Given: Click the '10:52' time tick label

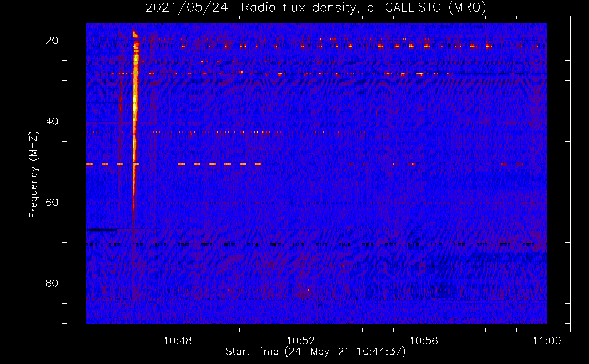Looking at the screenshot, I should click(x=301, y=341).
